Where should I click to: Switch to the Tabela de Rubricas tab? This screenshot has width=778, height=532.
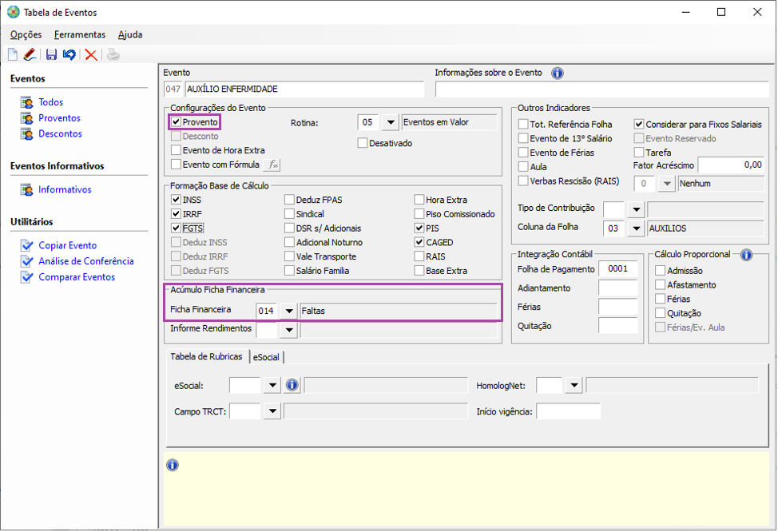tap(206, 356)
